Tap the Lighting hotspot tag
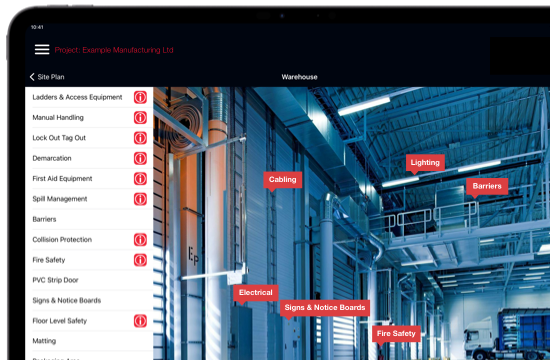This screenshot has height=360, width=550. click(425, 163)
